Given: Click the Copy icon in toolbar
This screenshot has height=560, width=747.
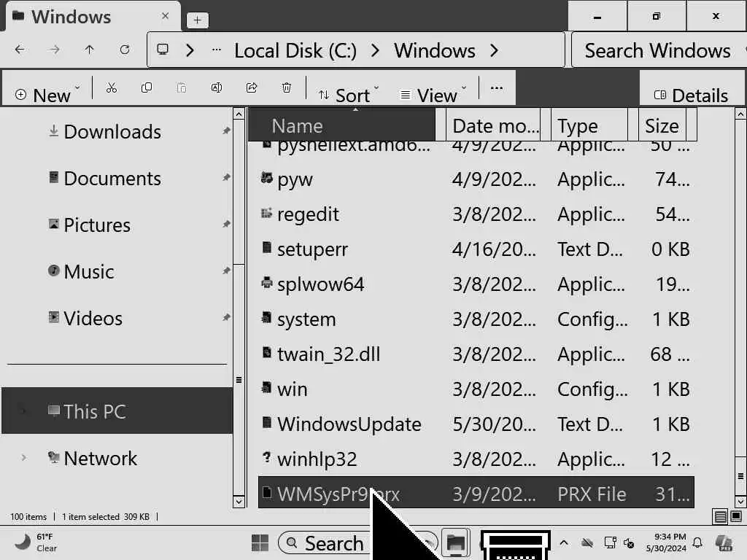Looking at the screenshot, I should 146,87.
